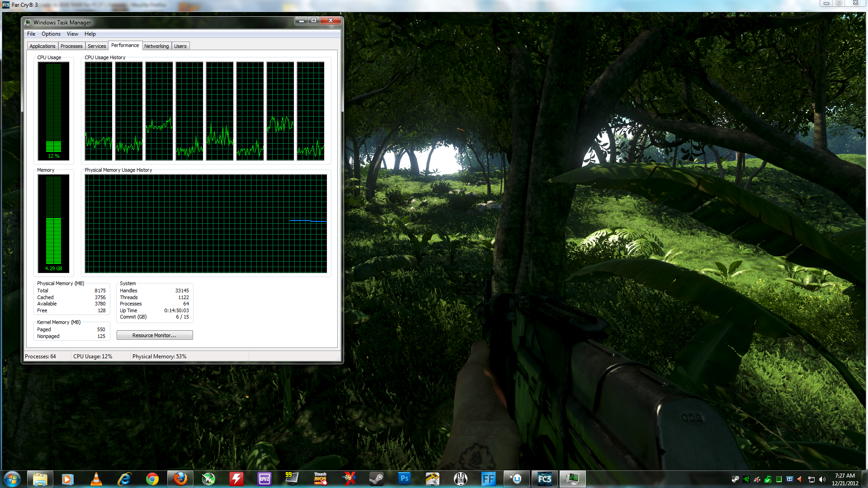Open CPU-Z from the taskbar
Screen dimensions: 868x488
click(264, 479)
